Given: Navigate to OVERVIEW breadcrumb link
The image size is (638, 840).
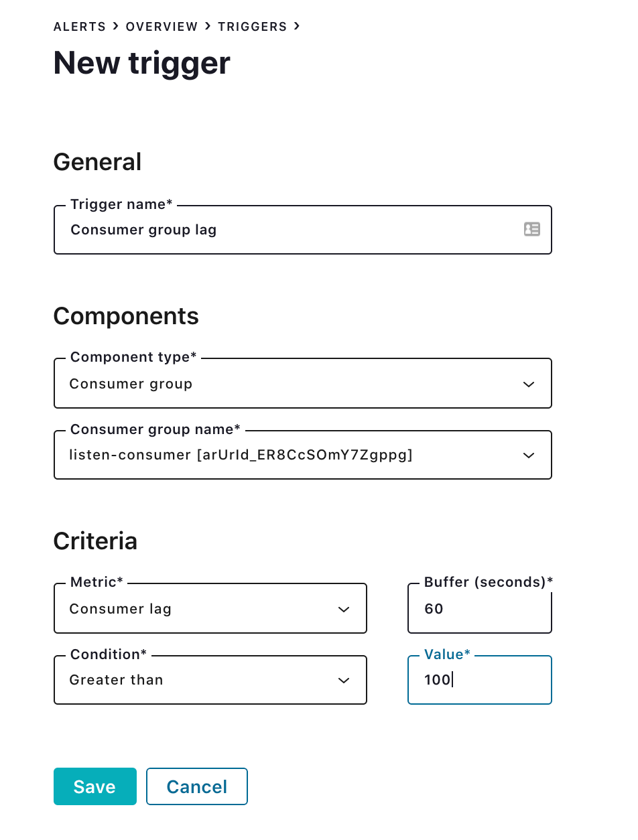Looking at the screenshot, I should point(162,27).
